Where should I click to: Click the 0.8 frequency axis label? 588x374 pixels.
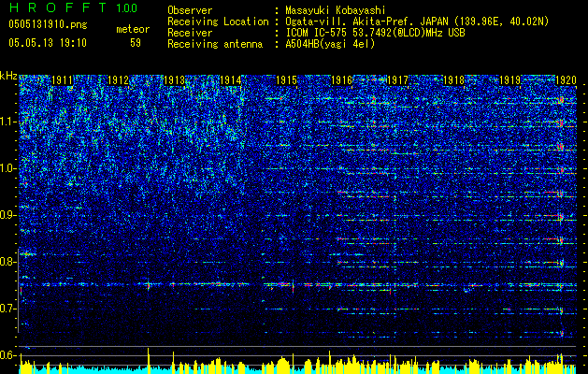(8, 262)
